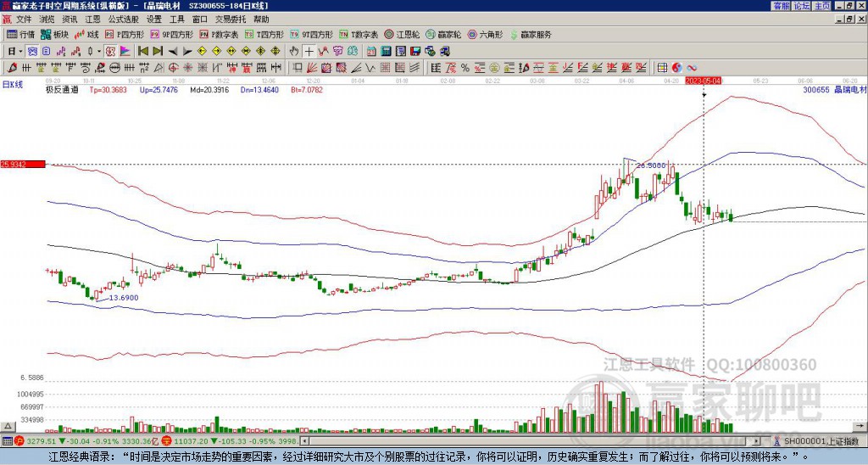Select the red fan lines tool
Viewport: 868px width, 465px height.
(x=312, y=68)
